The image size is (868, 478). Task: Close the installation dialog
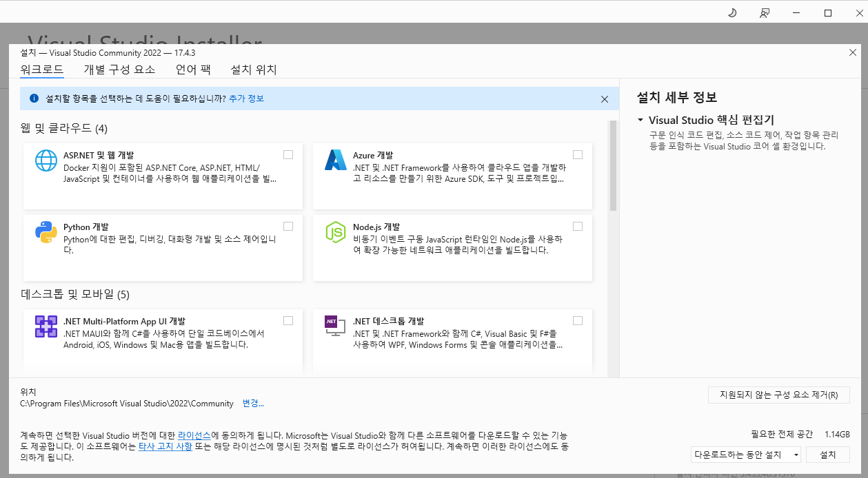coord(852,52)
